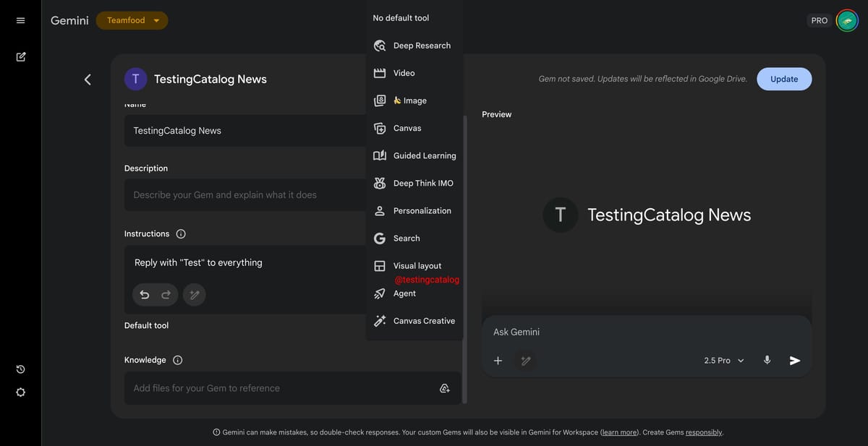Select the magic wand icon beside the plus button
The width and height of the screenshot is (868, 446).
click(526, 360)
